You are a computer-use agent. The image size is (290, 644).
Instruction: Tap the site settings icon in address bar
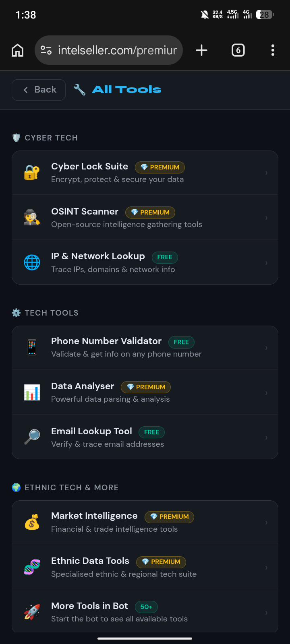46,50
